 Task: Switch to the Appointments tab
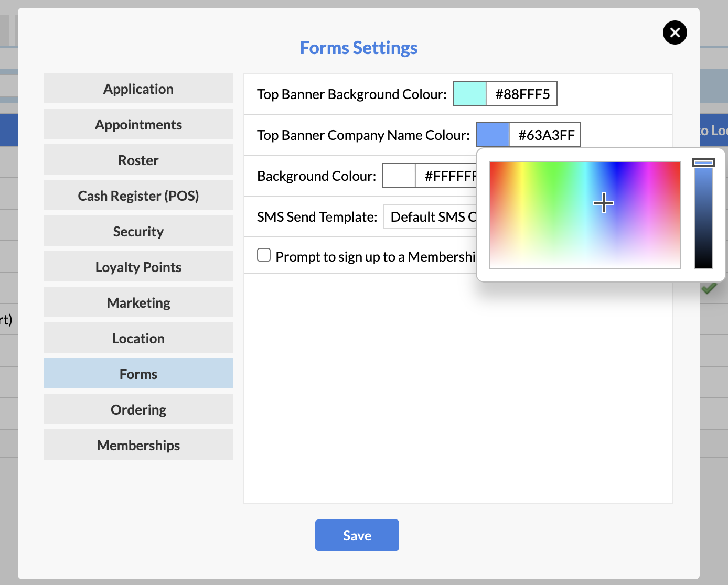pyautogui.click(x=138, y=124)
